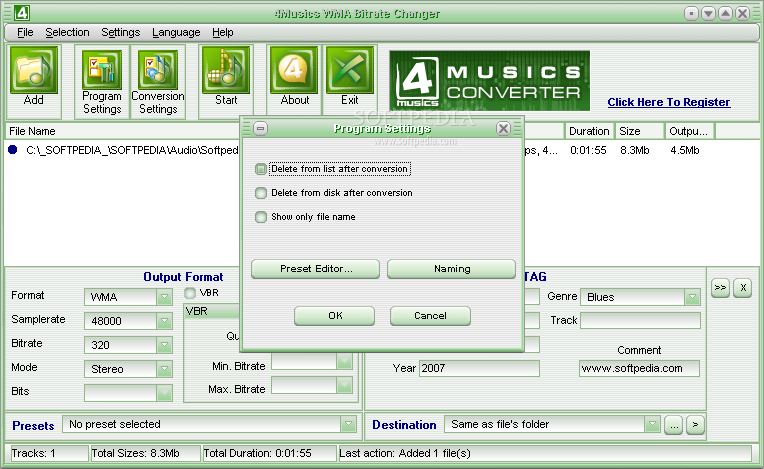Click the Program Settings dialog rollup button

pyautogui.click(x=261, y=129)
